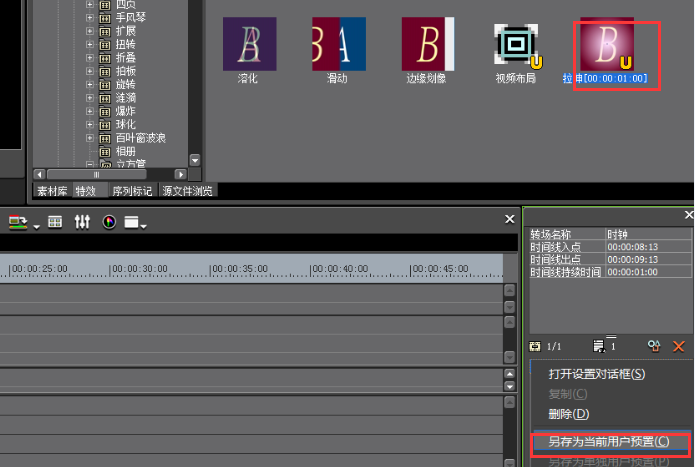Expand the 百叶窗波浪 folder plus sign
The height and width of the screenshot is (467, 695).
(x=90, y=138)
